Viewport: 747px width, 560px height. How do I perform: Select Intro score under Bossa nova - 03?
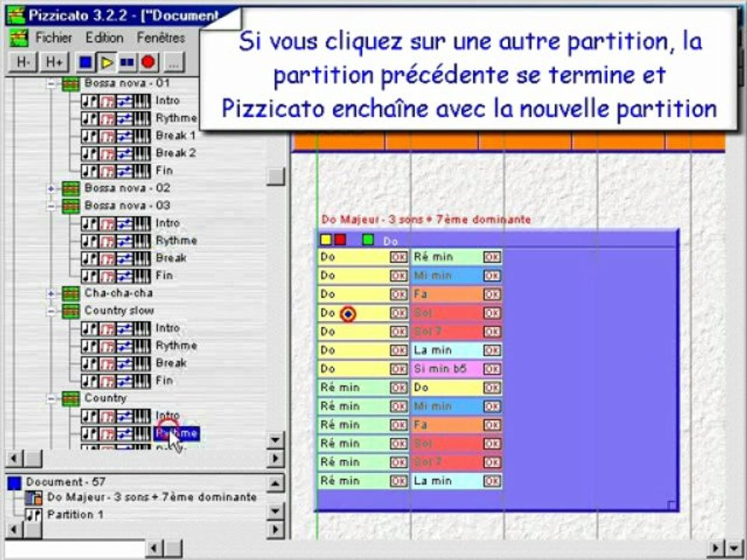click(x=168, y=223)
